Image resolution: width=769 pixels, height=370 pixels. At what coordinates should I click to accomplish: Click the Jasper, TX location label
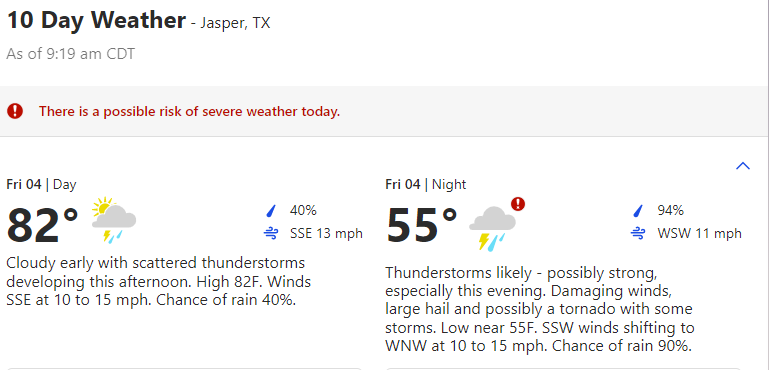[x=235, y=23]
